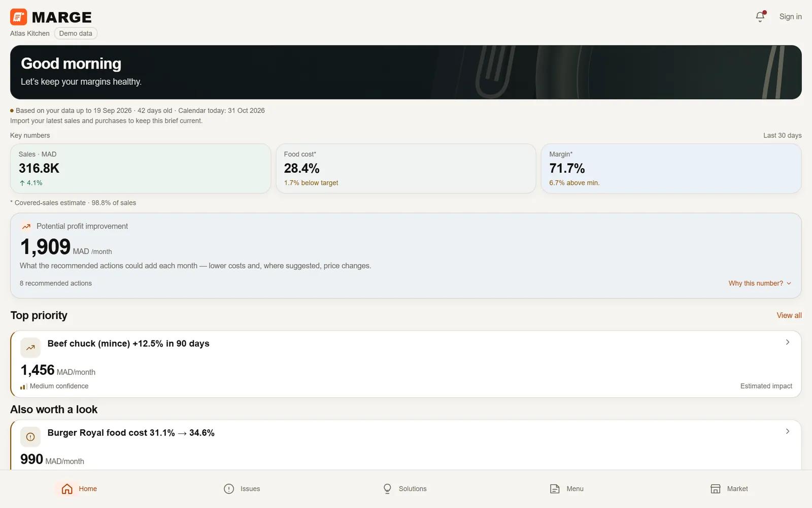Viewport: 812px width, 508px height.
Task: Click Burger Royal food cost 31.1% → 34.6% title
Action: pos(131,433)
